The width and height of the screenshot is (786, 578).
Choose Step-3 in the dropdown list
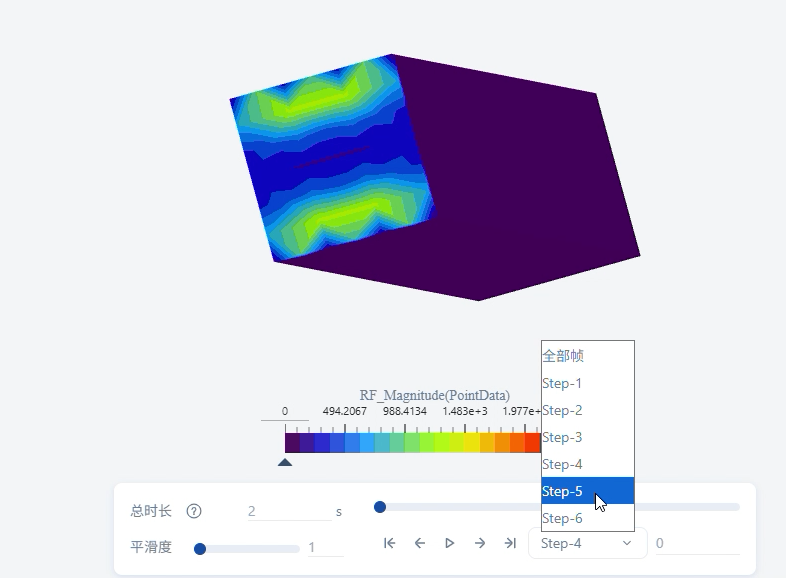[587, 437]
